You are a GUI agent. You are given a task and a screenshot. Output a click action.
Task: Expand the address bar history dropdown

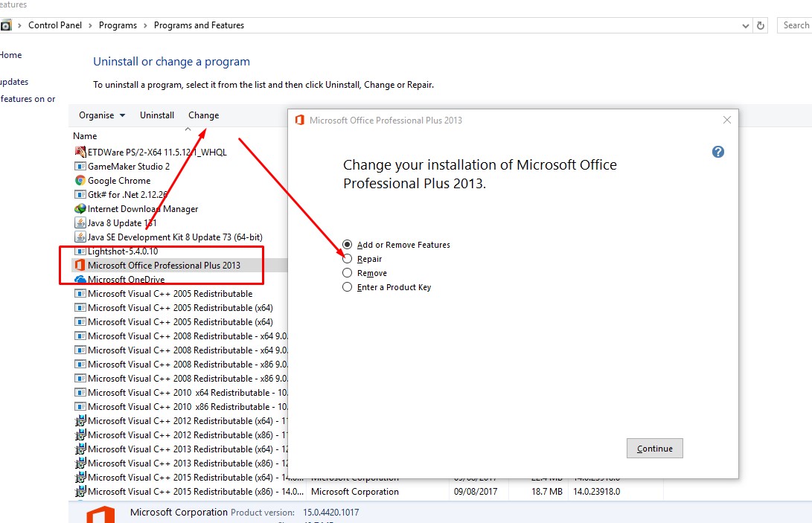pyautogui.click(x=745, y=25)
